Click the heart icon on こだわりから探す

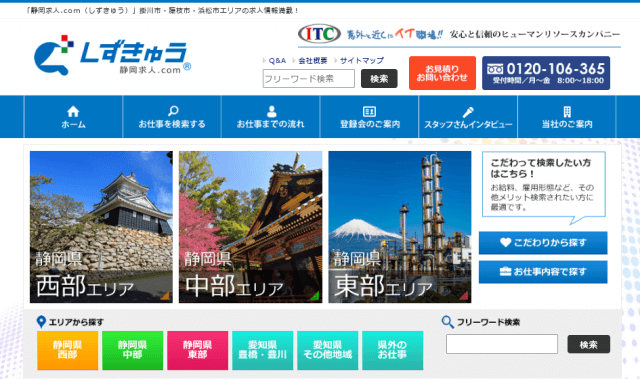click(x=505, y=242)
